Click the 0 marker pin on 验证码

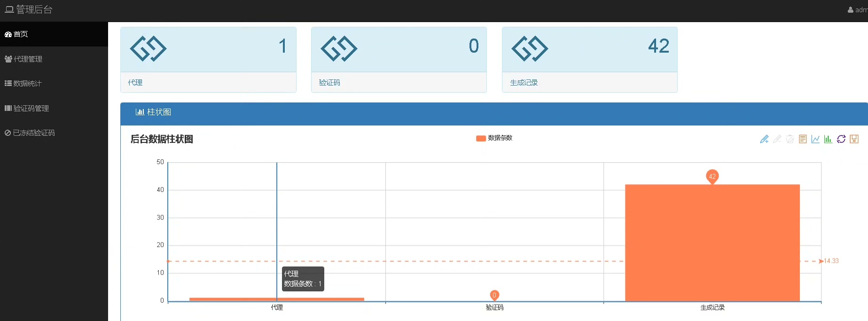tap(494, 295)
